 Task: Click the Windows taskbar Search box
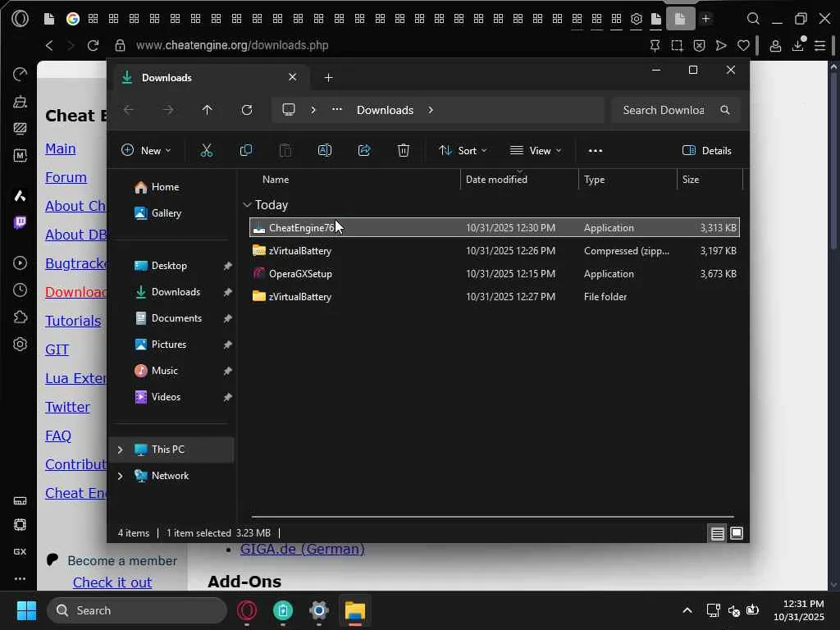click(137, 610)
